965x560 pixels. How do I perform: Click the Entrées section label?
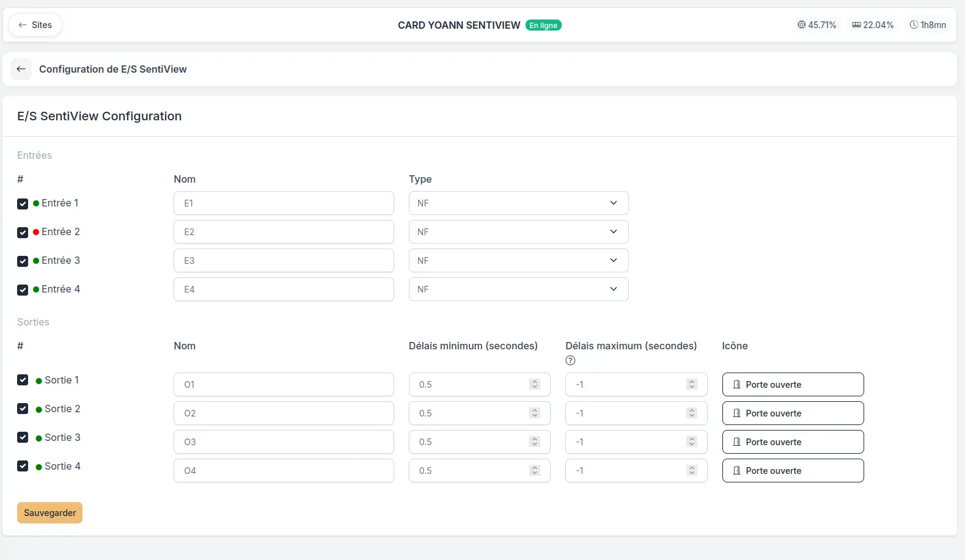(35, 155)
